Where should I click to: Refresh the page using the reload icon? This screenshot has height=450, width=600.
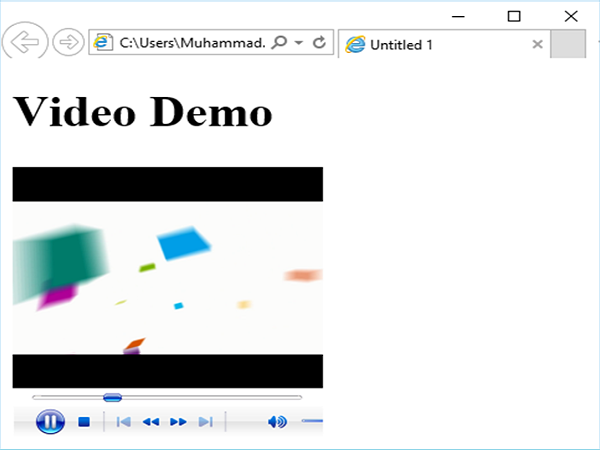(x=319, y=42)
